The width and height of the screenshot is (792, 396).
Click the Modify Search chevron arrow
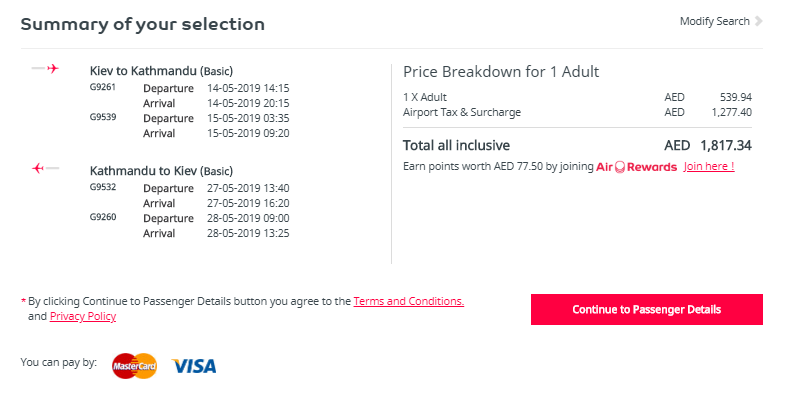(x=758, y=21)
